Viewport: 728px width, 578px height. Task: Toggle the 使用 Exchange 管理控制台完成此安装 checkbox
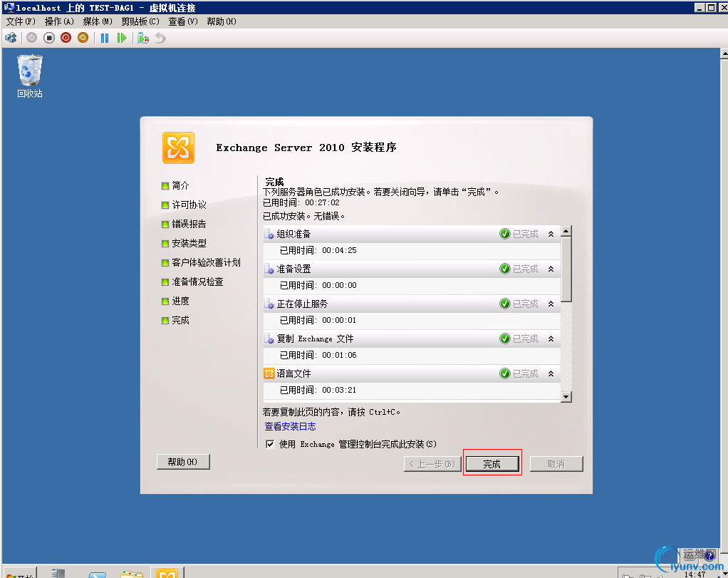click(x=270, y=444)
